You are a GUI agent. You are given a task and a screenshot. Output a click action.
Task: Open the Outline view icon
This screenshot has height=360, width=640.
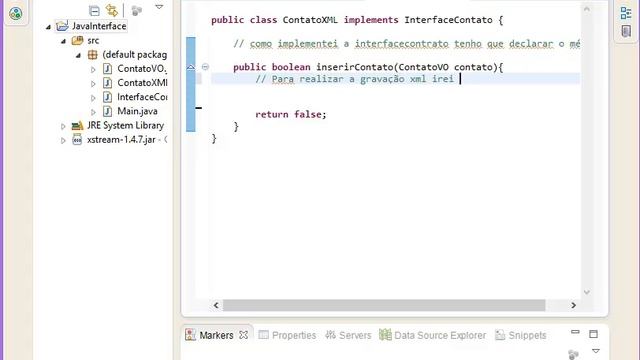(x=626, y=13)
